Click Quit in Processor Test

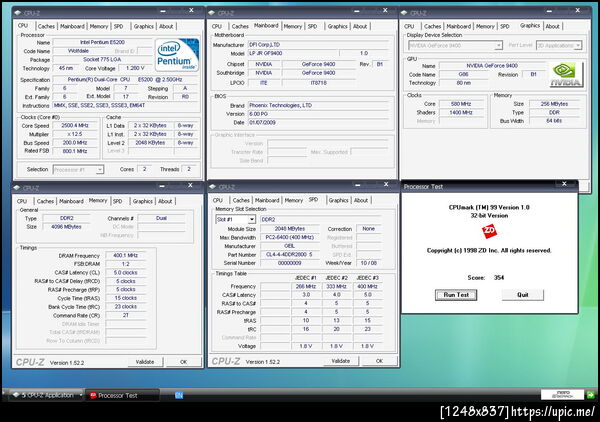(x=523, y=295)
